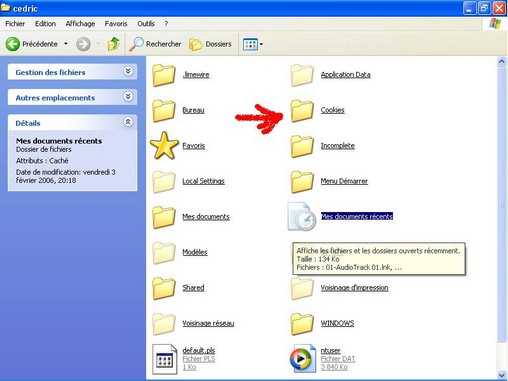Click the cedric folder title icon
Screen dimensions: 508x381
coord(5,7)
